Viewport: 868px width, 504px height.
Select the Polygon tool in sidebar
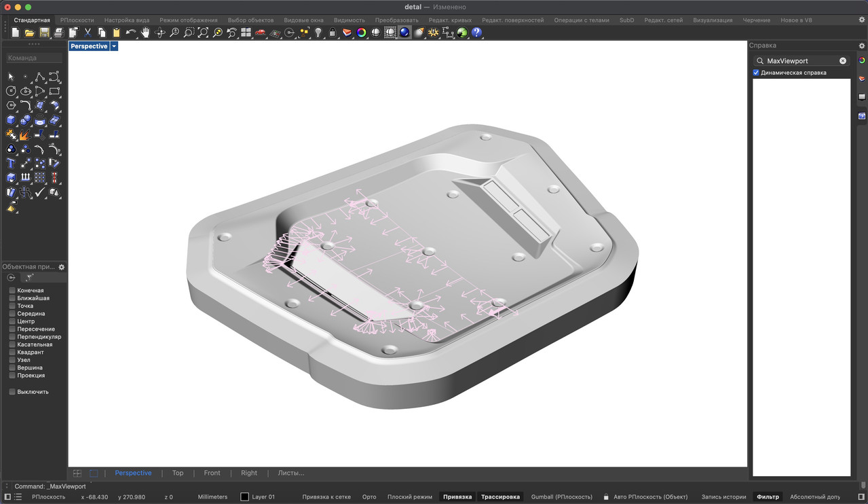coord(11,105)
